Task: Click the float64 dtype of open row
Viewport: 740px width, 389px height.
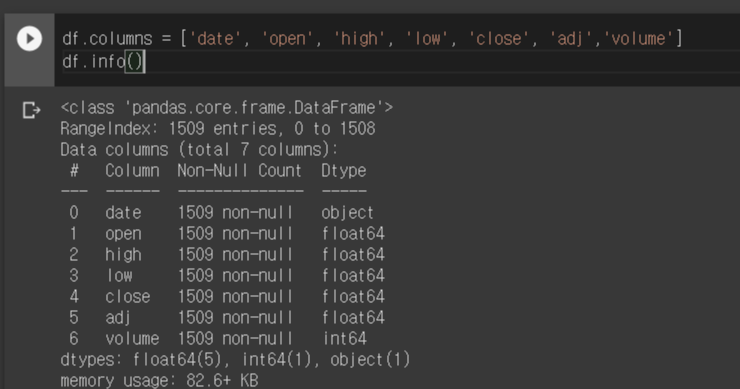Action: click(353, 234)
